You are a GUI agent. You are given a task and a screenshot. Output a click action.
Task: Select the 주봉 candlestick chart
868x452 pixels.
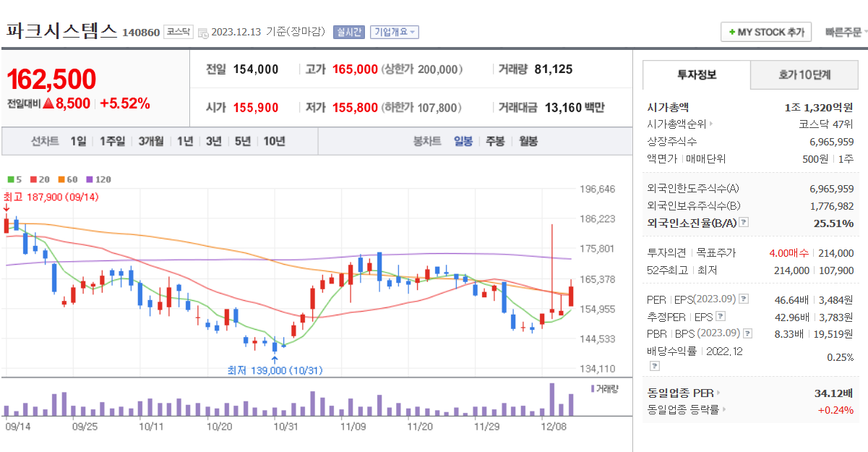[x=495, y=141]
